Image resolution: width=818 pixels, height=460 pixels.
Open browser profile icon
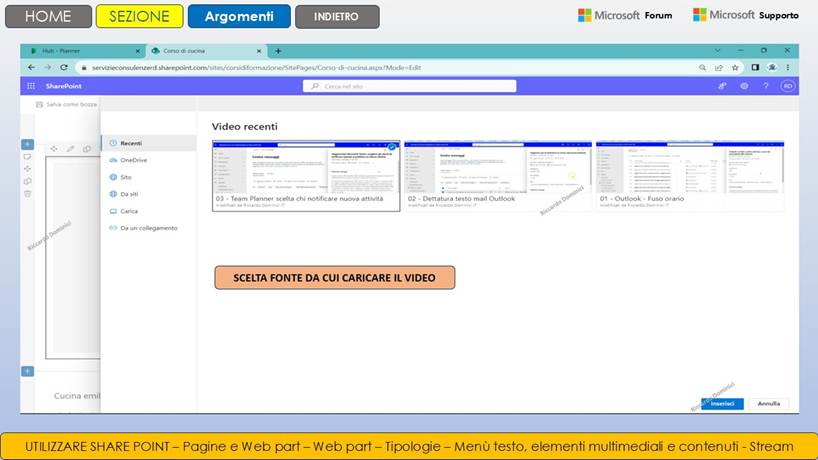772,67
